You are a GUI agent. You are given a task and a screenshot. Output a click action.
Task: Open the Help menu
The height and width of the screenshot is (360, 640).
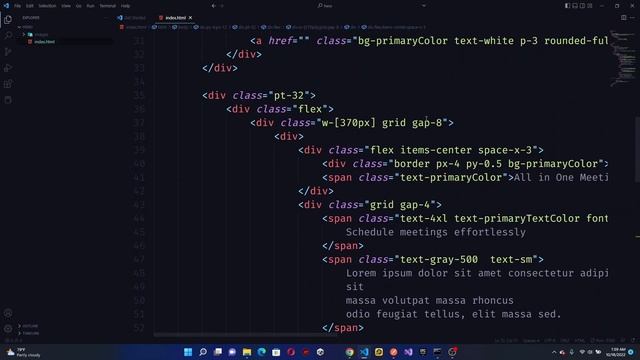(125, 6)
